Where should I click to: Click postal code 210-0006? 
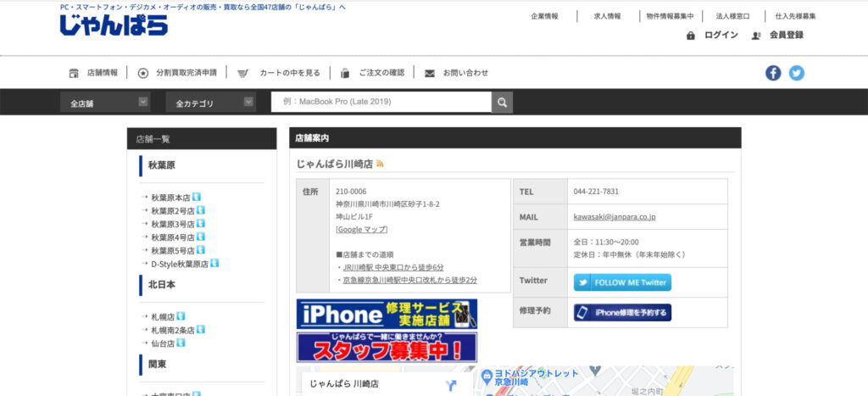[x=351, y=192]
